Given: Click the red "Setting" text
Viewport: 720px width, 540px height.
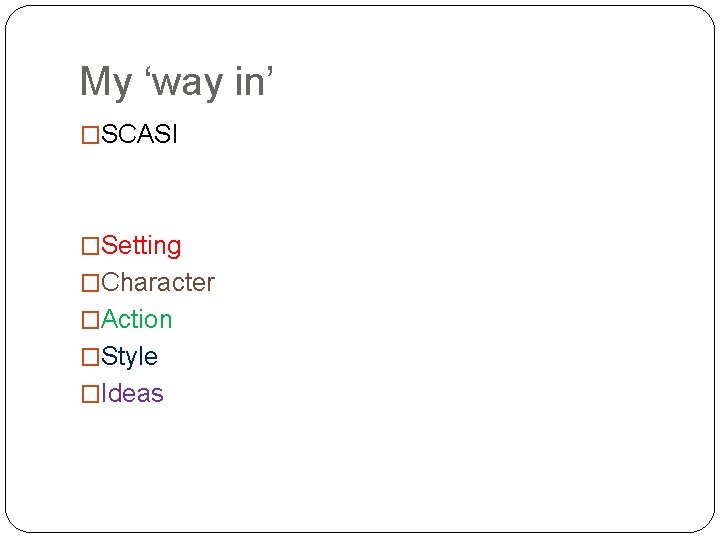Looking at the screenshot, I should pos(141,246).
